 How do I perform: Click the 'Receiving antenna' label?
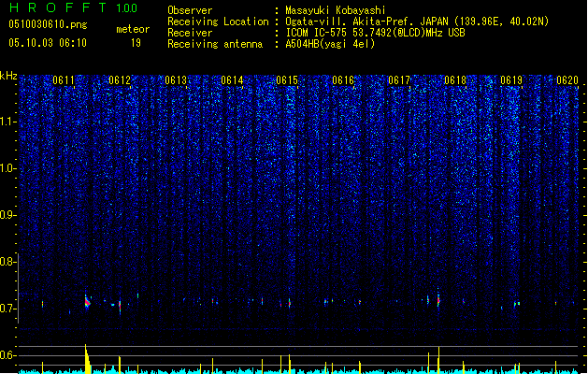(x=215, y=44)
